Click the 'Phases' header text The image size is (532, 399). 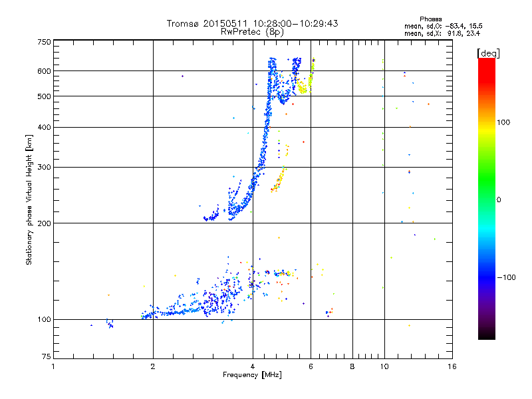430,19
